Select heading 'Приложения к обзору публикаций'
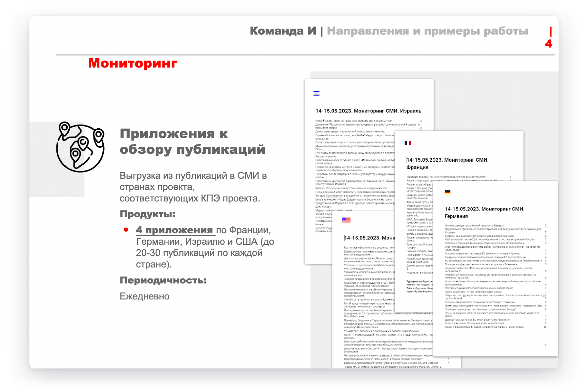 point(192,141)
